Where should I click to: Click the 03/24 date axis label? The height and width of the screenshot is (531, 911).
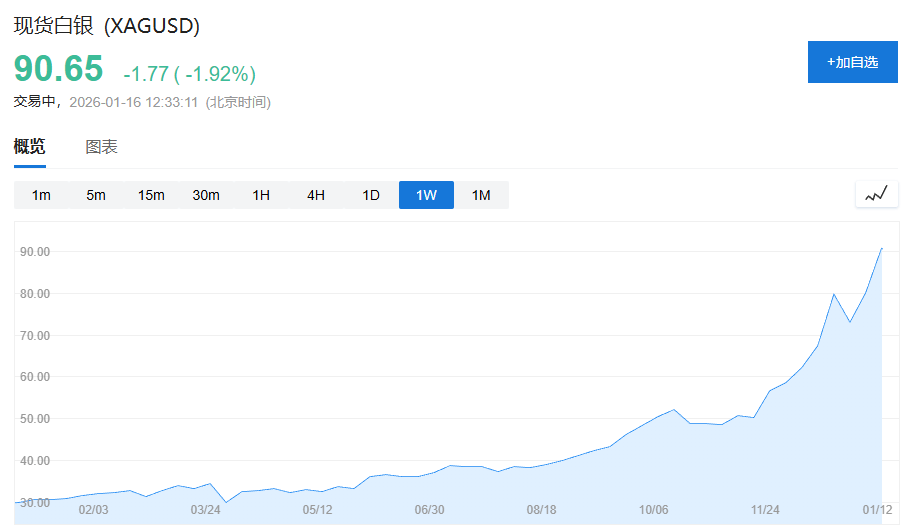[x=205, y=510]
